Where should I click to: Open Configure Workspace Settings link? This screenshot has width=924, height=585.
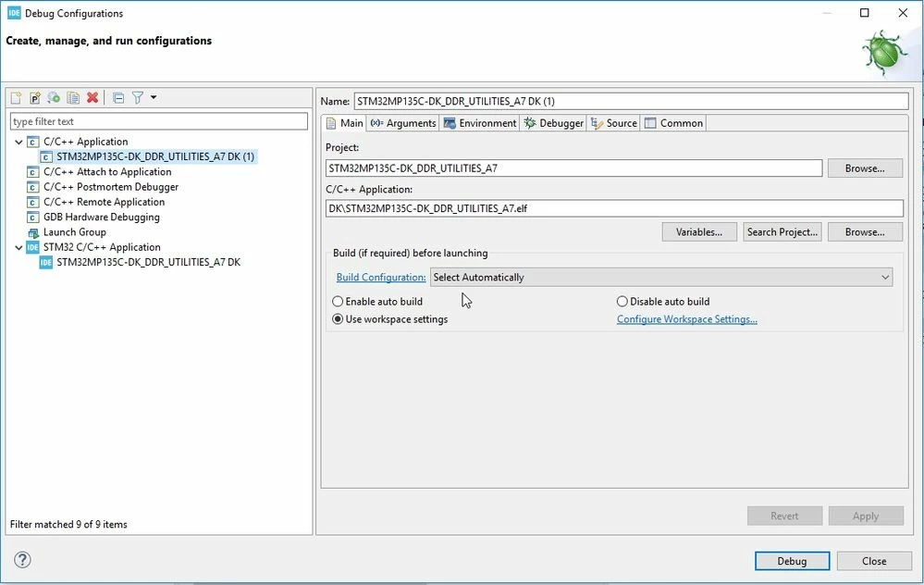click(x=686, y=319)
